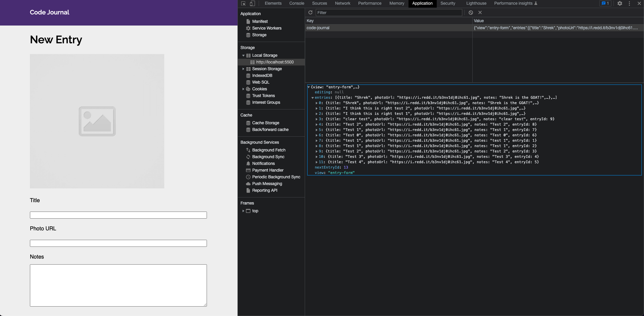Open the Performance insights tab
This screenshot has height=316, width=644.
click(x=516, y=3)
